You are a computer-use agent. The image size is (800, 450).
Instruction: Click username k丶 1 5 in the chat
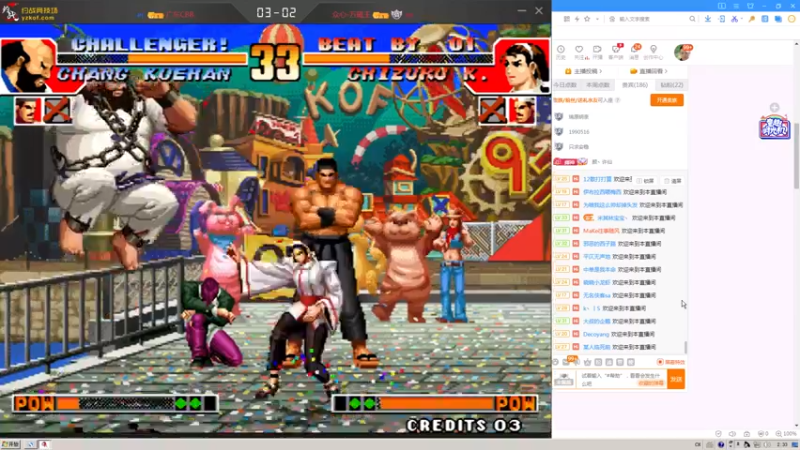(591, 308)
